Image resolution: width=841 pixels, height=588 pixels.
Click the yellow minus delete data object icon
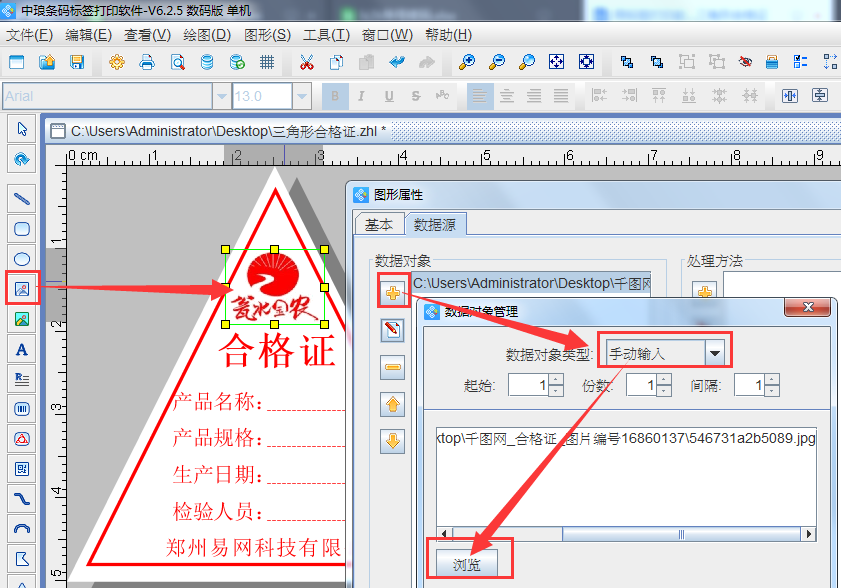click(393, 368)
